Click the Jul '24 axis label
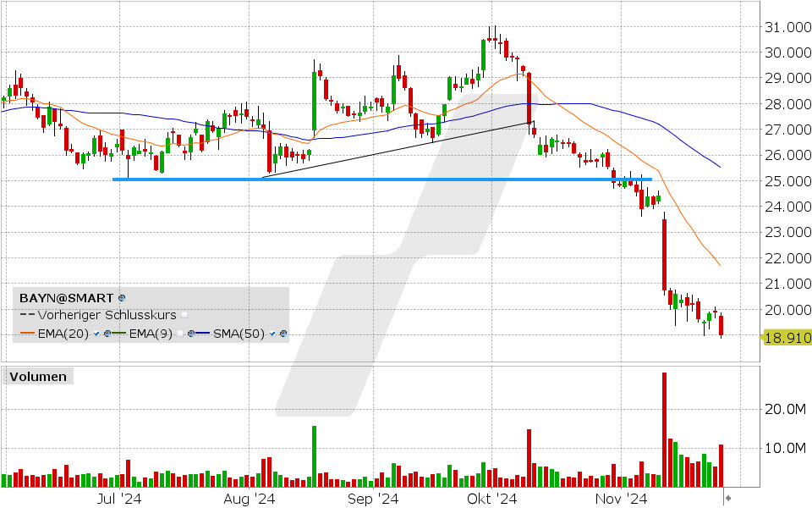This screenshot has height=508, width=812. (119, 500)
